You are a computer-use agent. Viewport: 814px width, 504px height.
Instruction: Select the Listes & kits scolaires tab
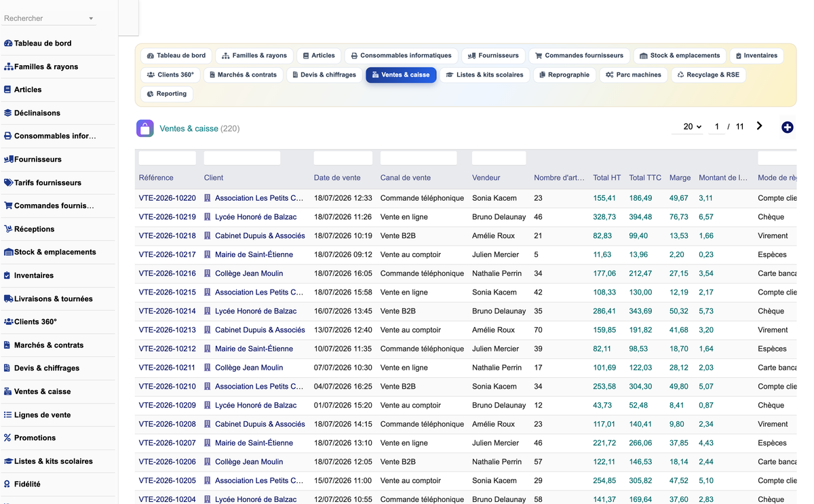tap(484, 75)
